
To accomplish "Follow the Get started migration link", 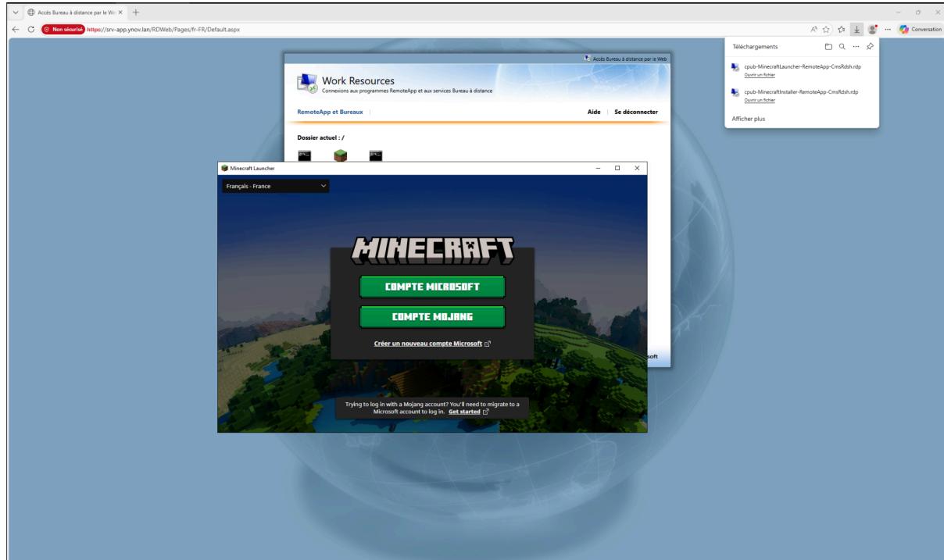I will point(469,411).
